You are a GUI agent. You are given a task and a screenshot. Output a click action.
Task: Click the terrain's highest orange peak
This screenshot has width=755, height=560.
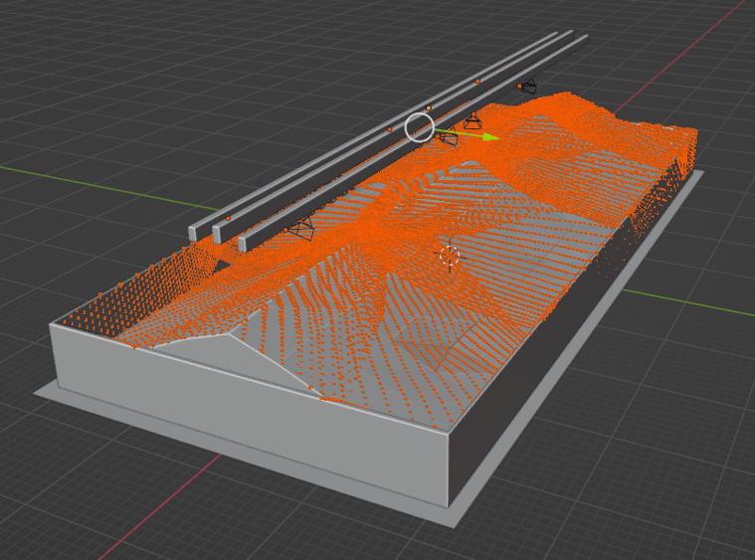pos(563,96)
